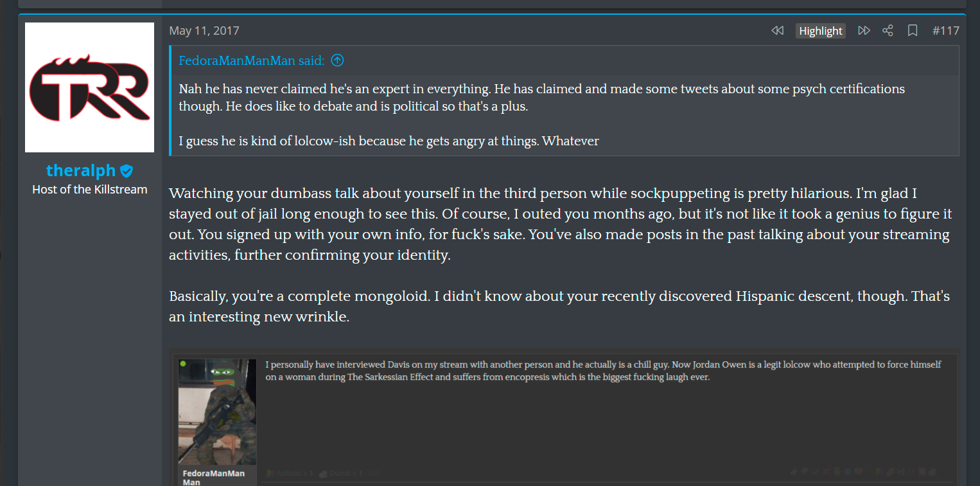Viewport: 980px width, 486px height.
Task: Visit theralph's profile
Action: tap(81, 170)
